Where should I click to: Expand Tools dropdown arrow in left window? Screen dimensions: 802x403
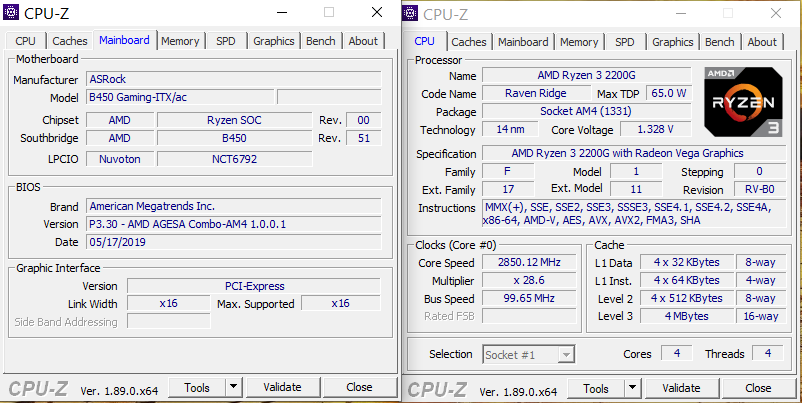[233, 388]
